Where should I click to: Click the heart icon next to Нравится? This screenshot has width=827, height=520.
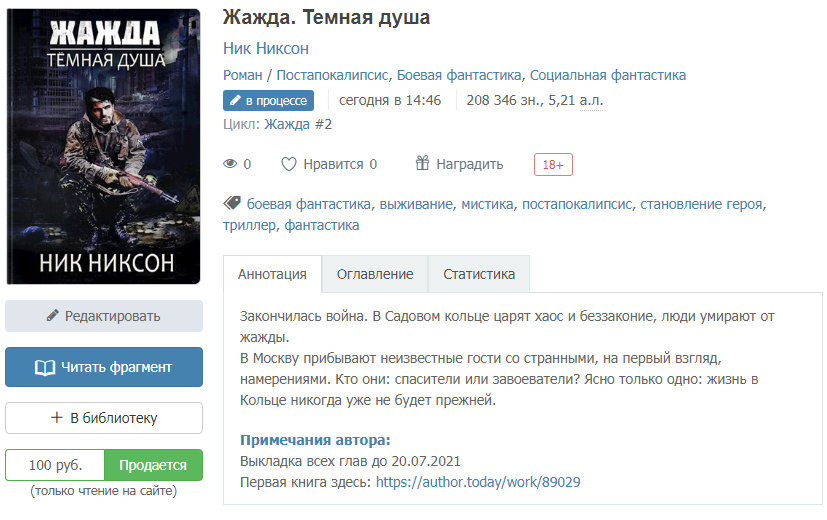click(289, 165)
